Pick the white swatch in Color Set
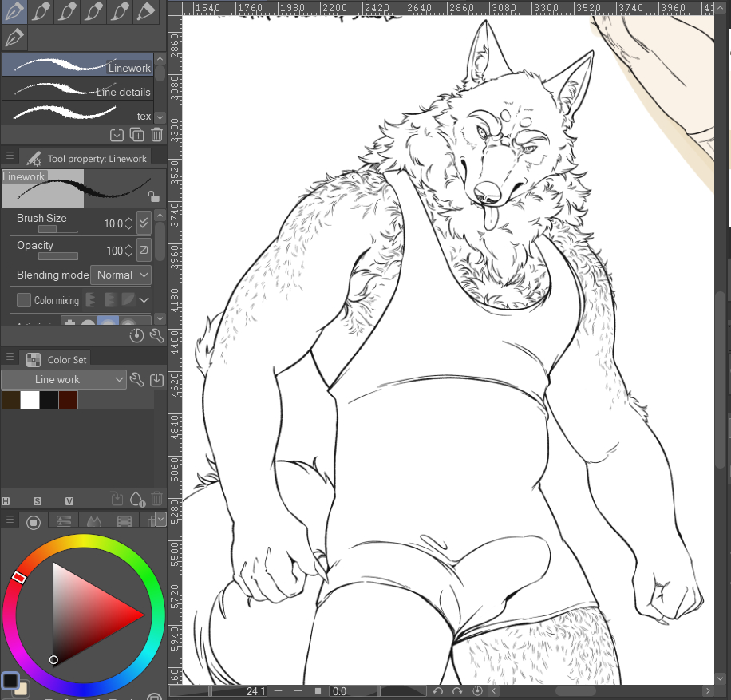 pos(30,400)
